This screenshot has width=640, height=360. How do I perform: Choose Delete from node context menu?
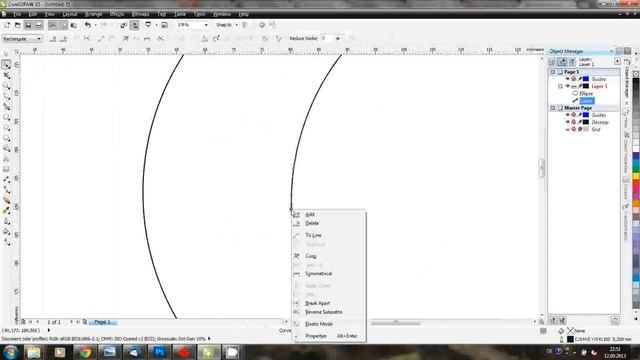(312, 223)
